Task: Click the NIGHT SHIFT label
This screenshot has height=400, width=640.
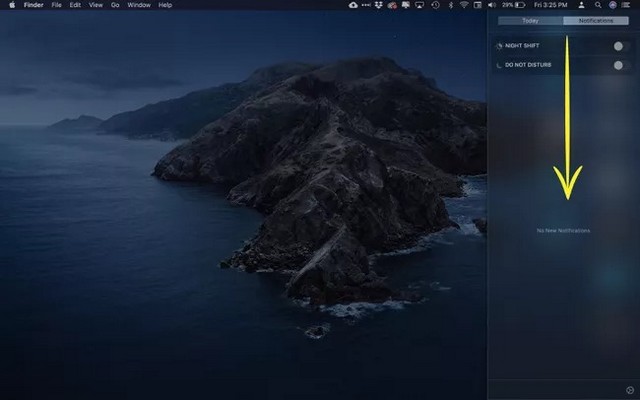Action: tap(522, 46)
